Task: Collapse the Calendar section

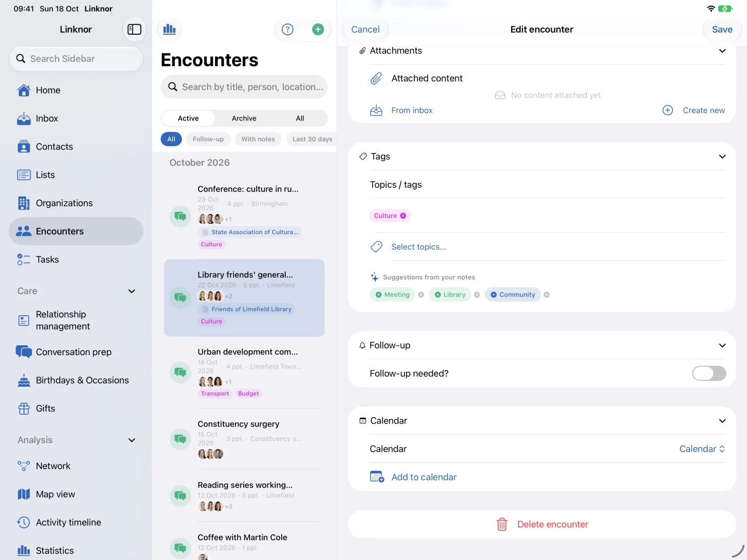Action: click(x=722, y=421)
